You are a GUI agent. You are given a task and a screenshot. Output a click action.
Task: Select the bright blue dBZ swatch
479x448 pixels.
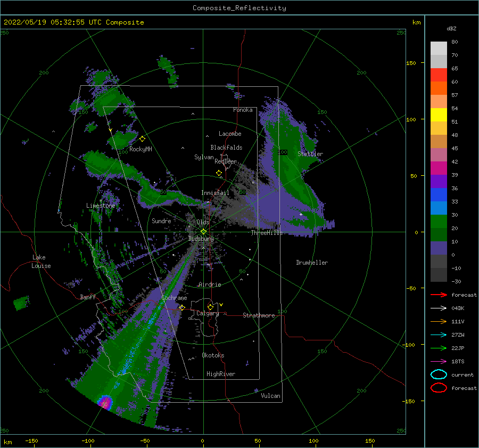(x=439, y=194)
